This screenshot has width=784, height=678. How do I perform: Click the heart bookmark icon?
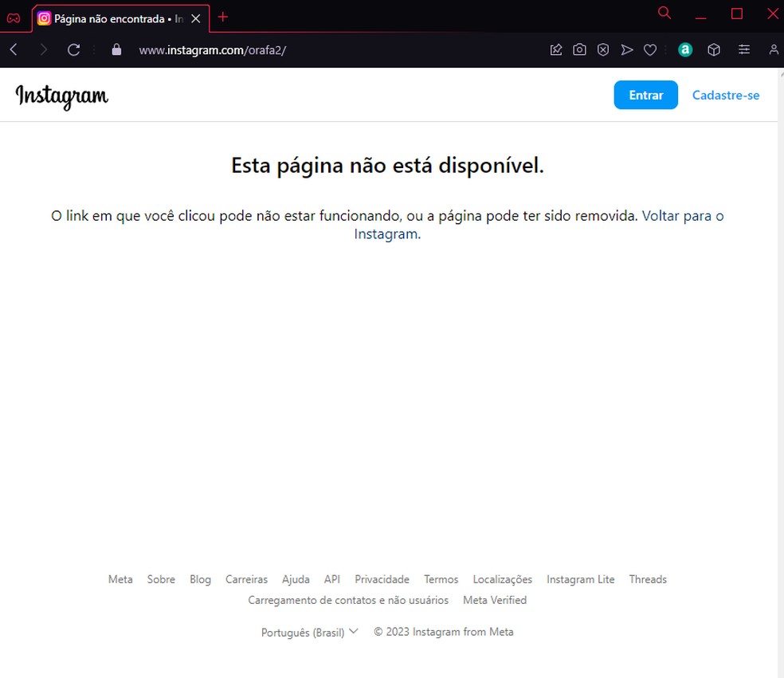650,50
